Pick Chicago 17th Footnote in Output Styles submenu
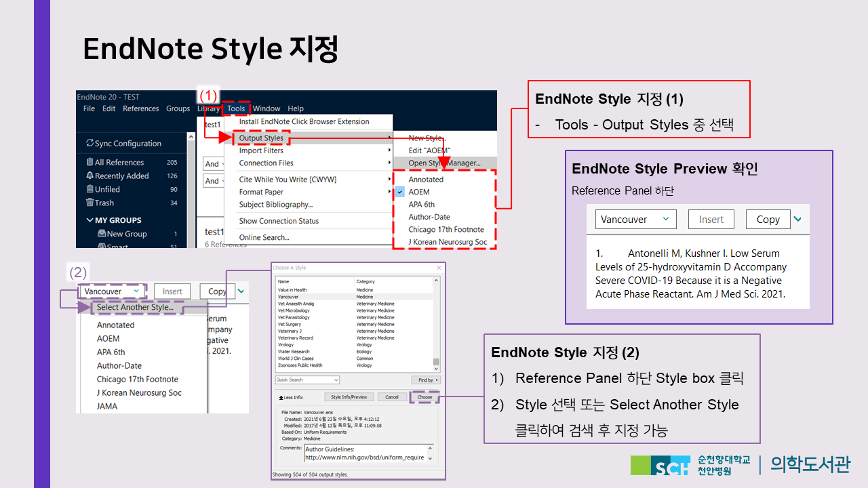868x488 pixels. 445,230
